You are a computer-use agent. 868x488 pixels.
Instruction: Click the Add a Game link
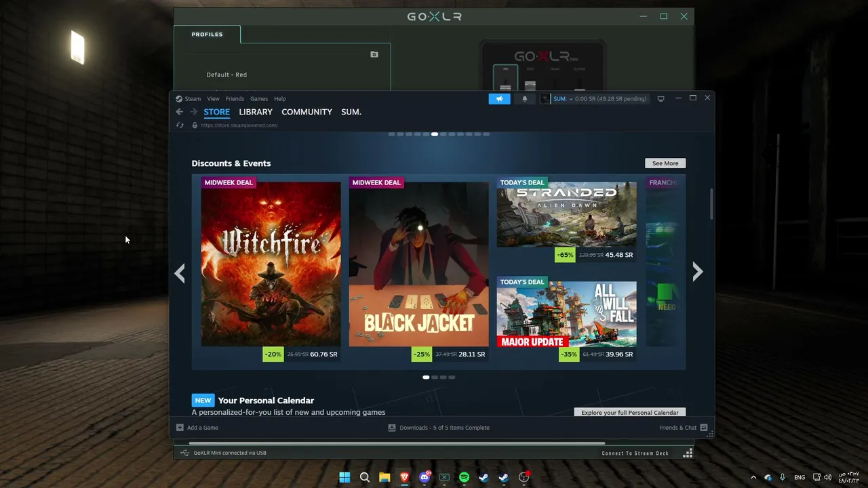pos(203,428)
